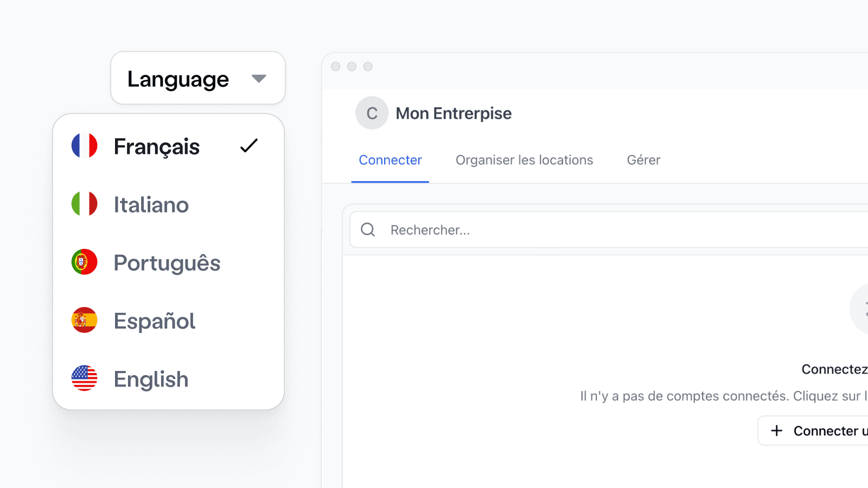868x488 pixels.
Task: Open the Language dropdown
Action: pos(198,78)
